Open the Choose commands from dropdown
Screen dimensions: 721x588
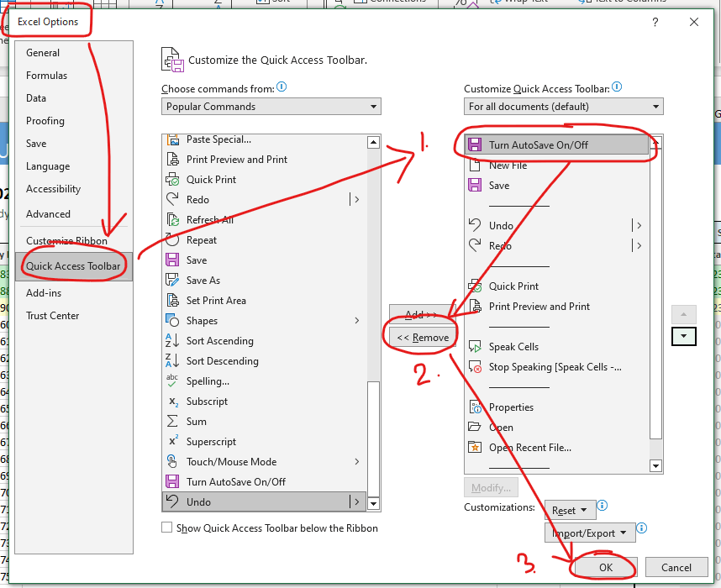click(x=271, y=107)
